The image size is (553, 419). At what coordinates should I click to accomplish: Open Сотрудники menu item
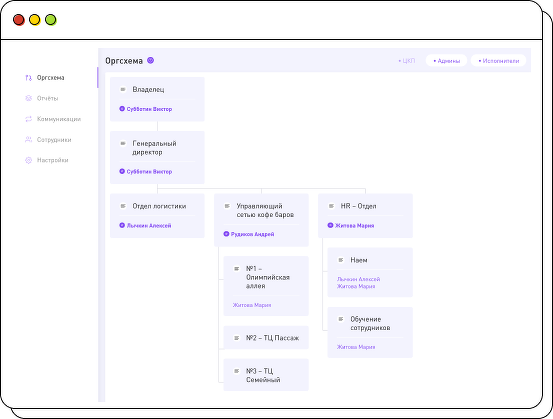tap(54, 140)
